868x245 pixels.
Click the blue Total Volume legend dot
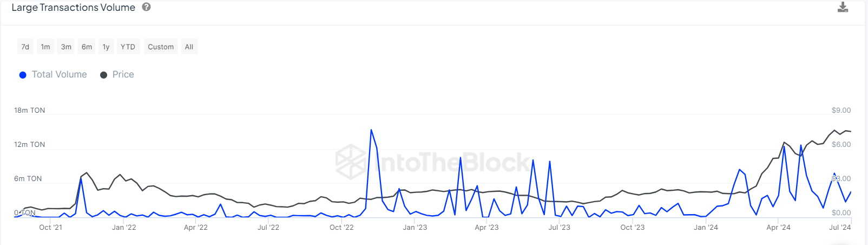coord(23,75)
